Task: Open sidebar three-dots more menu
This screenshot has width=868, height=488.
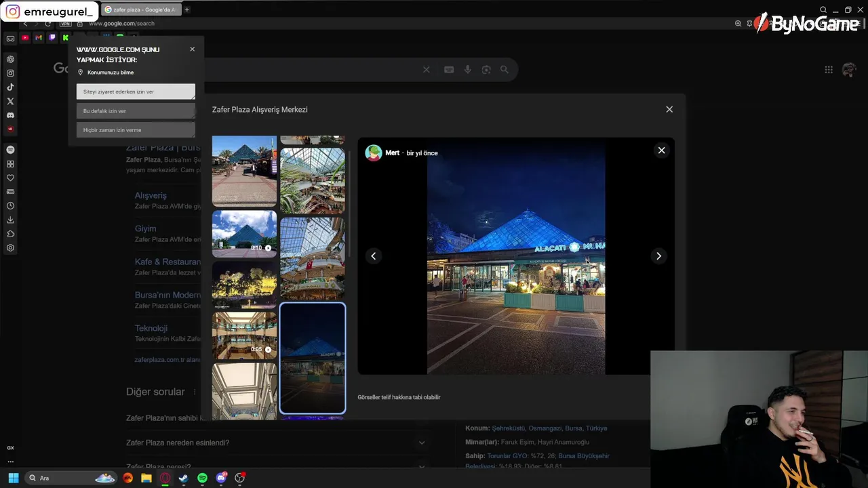Action: (10, 462)
